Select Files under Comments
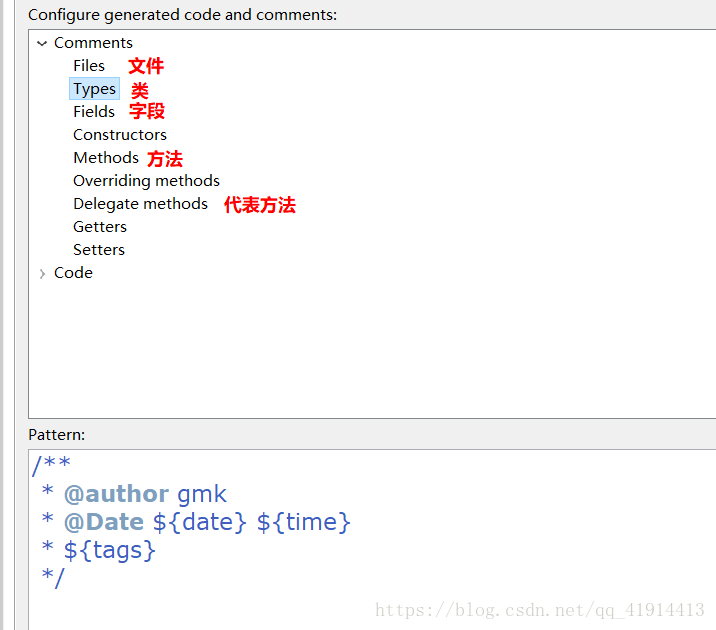The height and width of the screenshot is (630, 716). click(x=89, y=66)
